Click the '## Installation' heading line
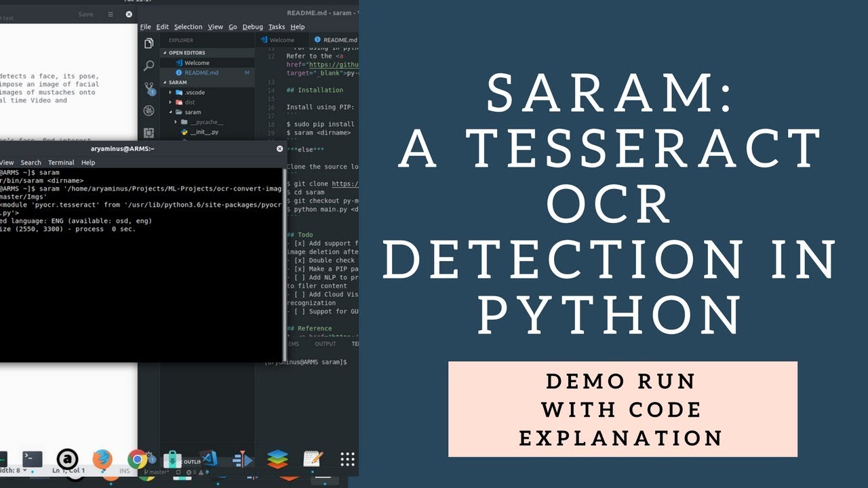 pos(315,89)
